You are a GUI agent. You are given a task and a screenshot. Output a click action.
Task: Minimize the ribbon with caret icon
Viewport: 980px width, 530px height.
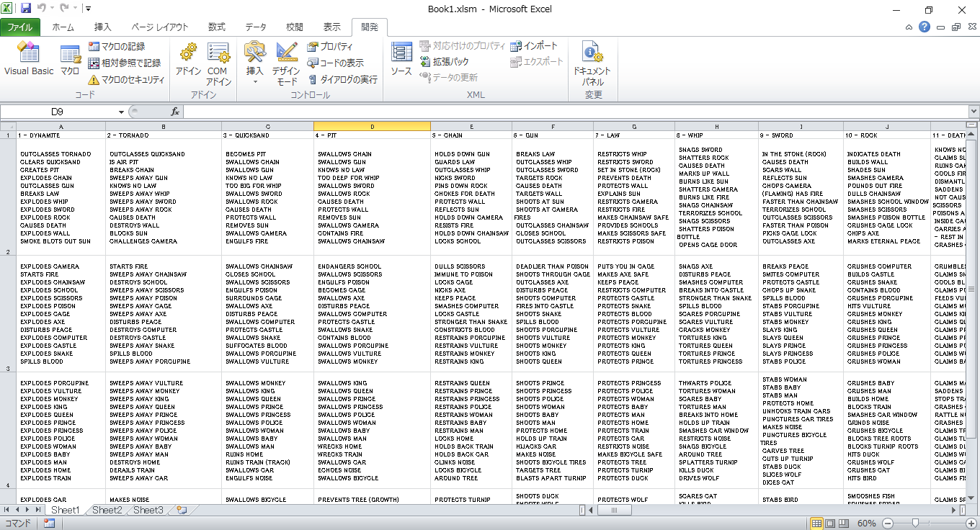click(x=910, y=27)
